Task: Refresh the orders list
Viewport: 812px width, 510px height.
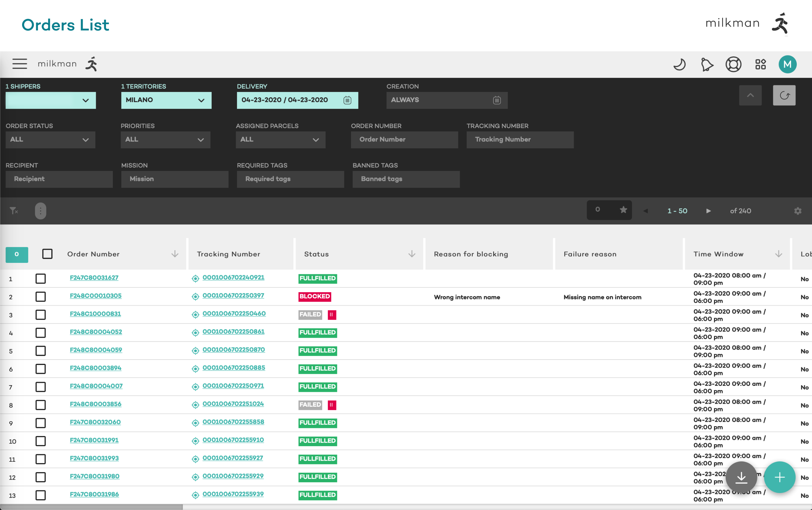Action: (x=784, y=95)
